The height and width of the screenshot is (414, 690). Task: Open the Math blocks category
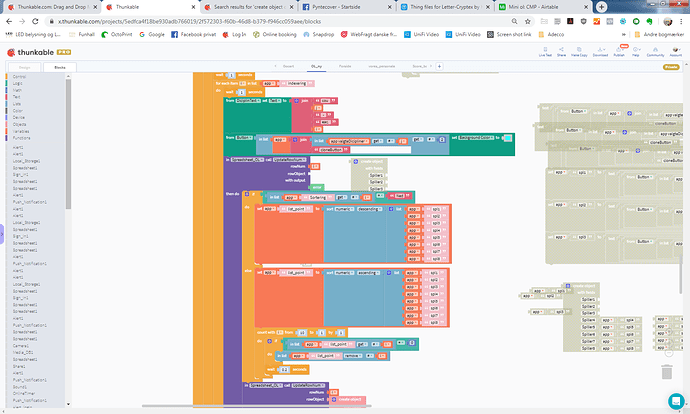(17, 90)
